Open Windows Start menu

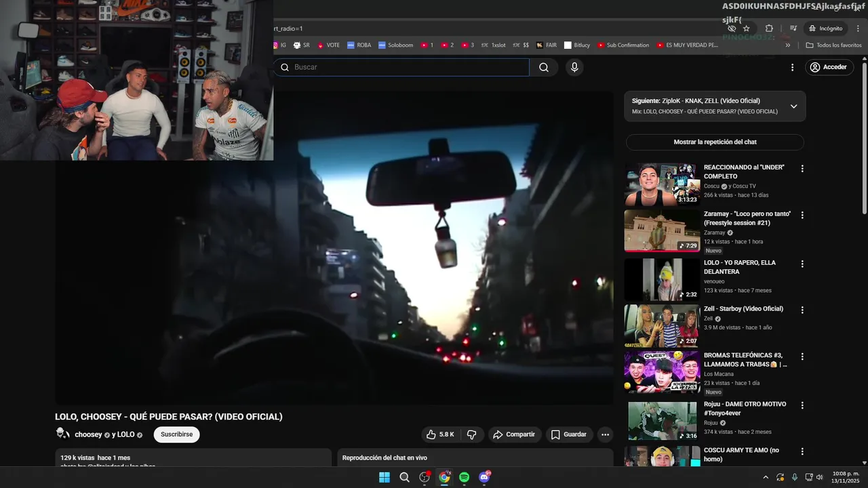(x=384, y=477)
